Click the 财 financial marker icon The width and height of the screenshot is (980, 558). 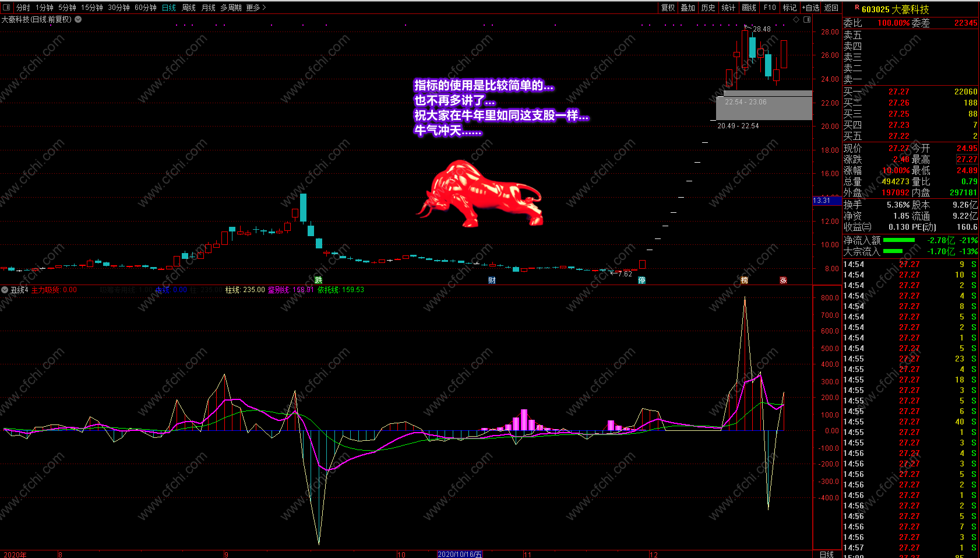tap(492, 280)
